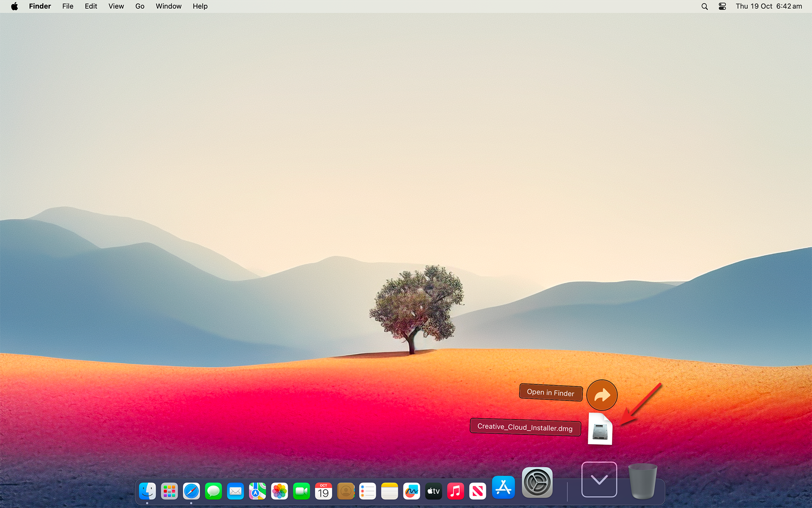Screen dimensions: 812x508
Task: Launch Safari from the Dock
Action: pyautogui.click(x=191, y=491)
